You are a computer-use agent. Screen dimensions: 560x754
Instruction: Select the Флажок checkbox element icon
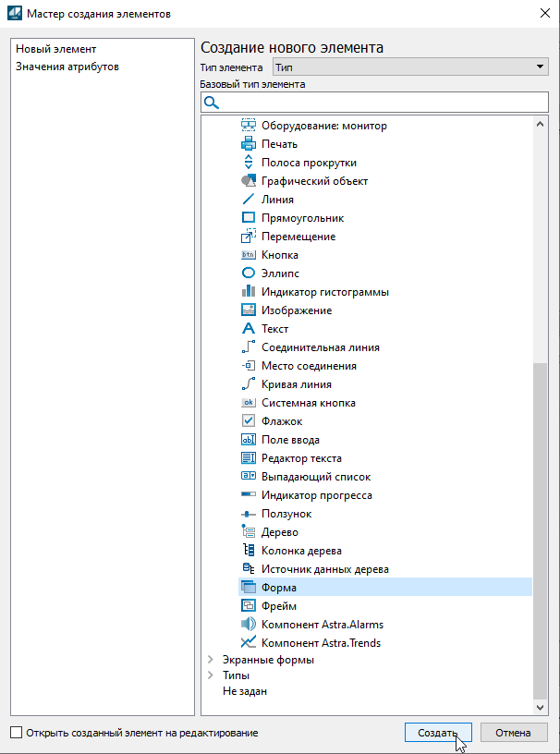coord(248,421)
